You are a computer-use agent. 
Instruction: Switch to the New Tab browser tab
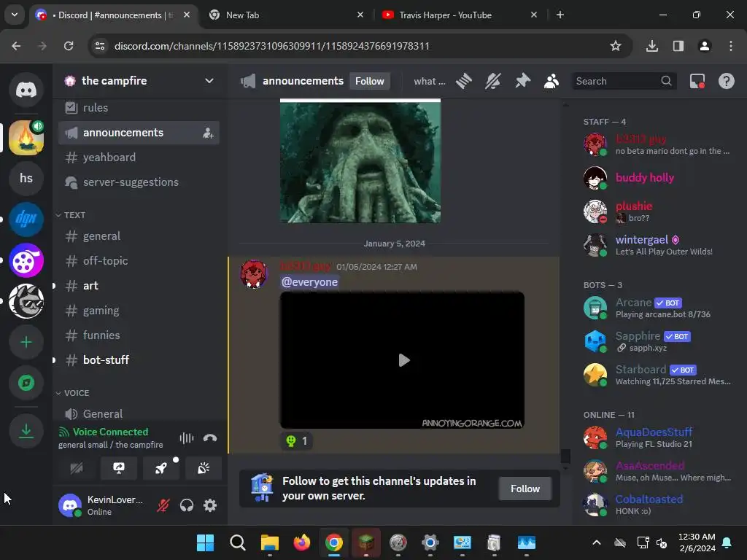point(286,15)
